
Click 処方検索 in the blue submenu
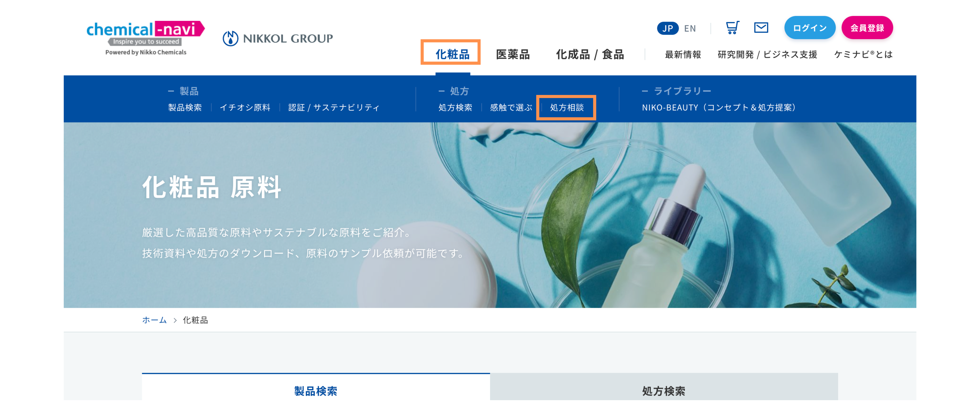pos(456,108)
